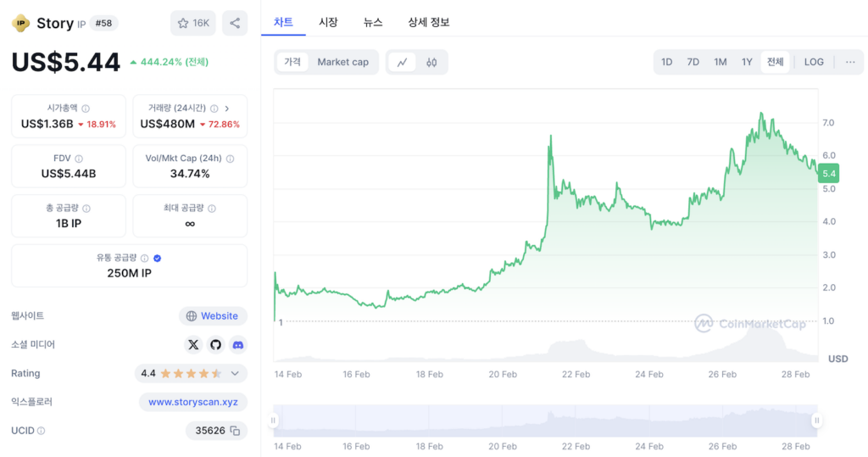Click info icon beside Vol/Mkt Cap (24h)
Viewport: 868px width, 457px height.
[231, 159]
